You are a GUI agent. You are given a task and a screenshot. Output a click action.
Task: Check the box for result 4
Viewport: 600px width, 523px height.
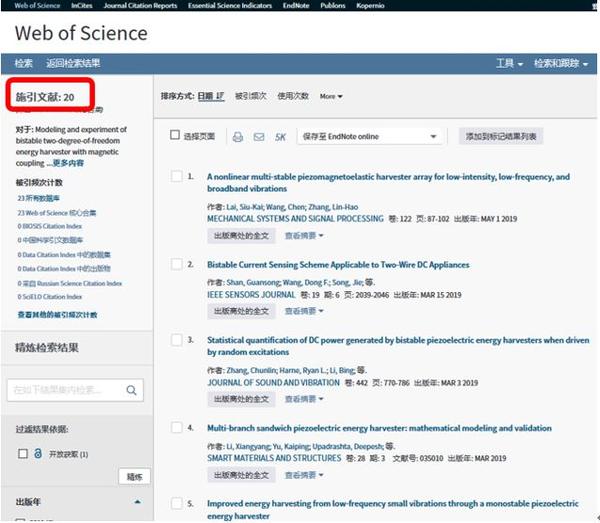(x=176, y=427)
